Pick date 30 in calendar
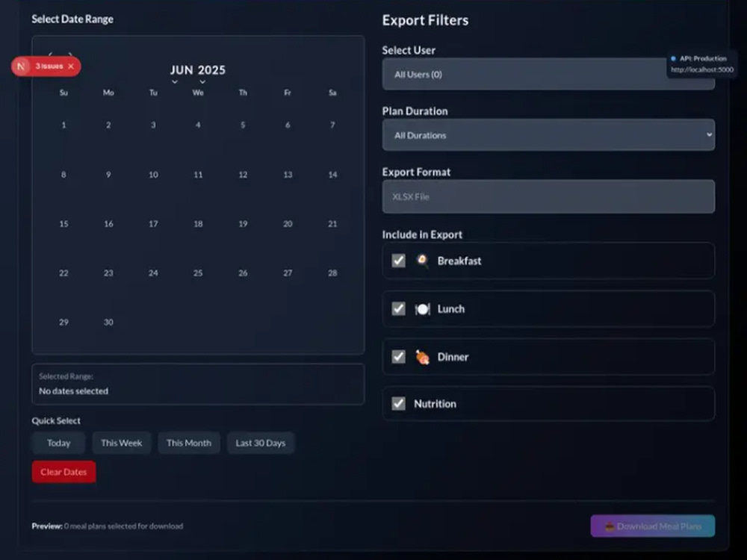 coord(108,323)
